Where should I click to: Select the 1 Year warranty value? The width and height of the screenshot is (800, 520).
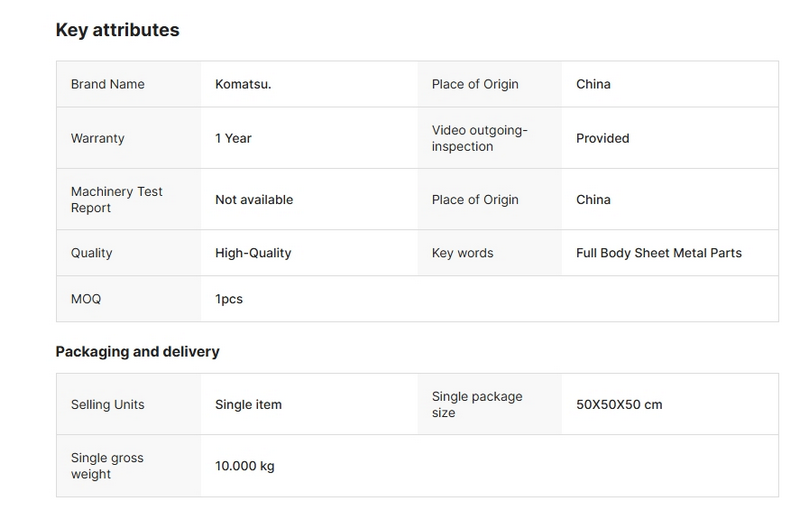[233, 138]
